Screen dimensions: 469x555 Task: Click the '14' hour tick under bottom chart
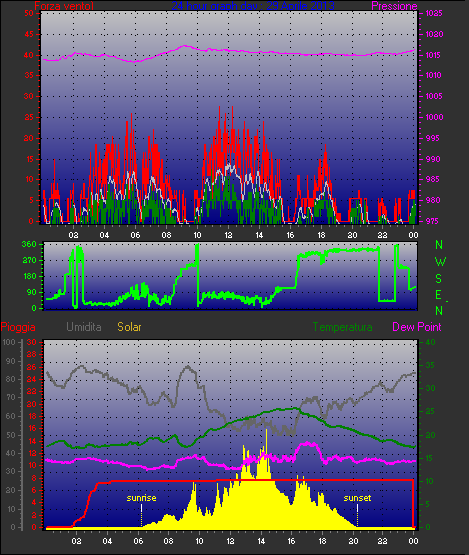pos(261,541)
